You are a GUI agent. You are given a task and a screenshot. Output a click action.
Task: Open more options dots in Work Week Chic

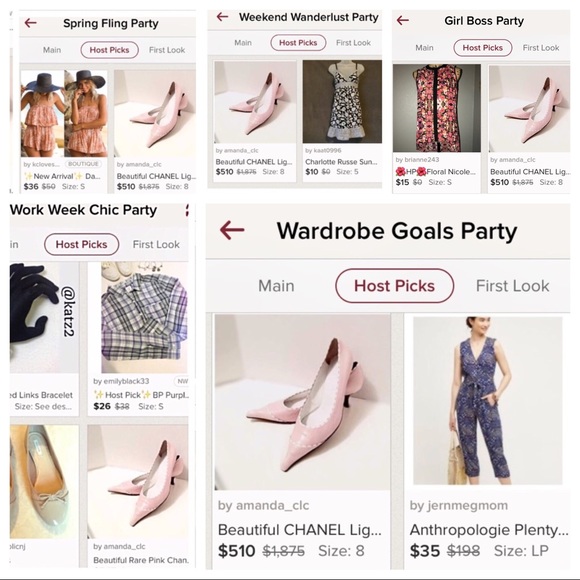(187, 210)
